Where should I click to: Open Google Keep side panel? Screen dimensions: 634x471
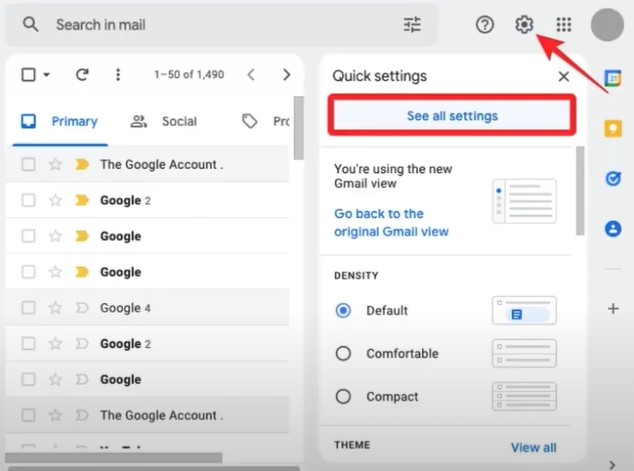[x=613, y=129]
